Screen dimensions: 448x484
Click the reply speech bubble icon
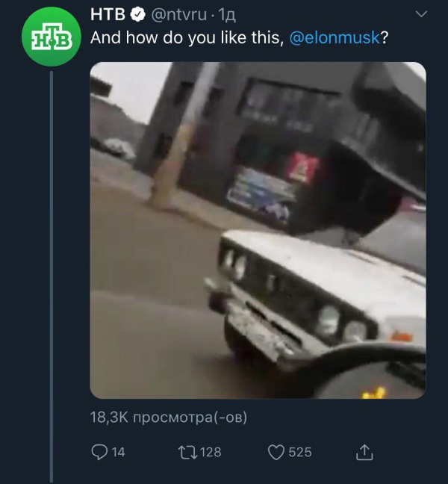tap(99, 451)
